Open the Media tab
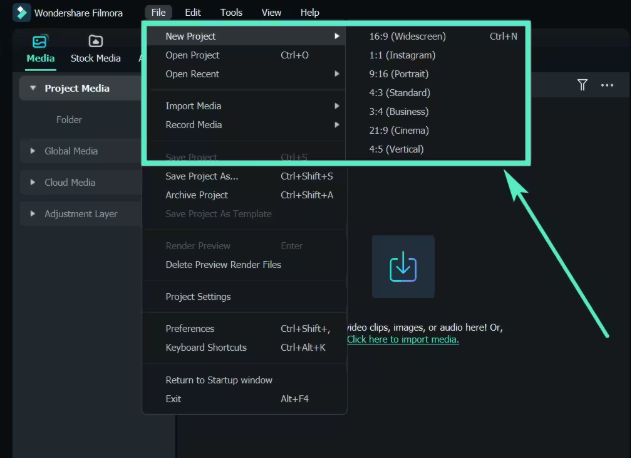 [x=40, y=50]
